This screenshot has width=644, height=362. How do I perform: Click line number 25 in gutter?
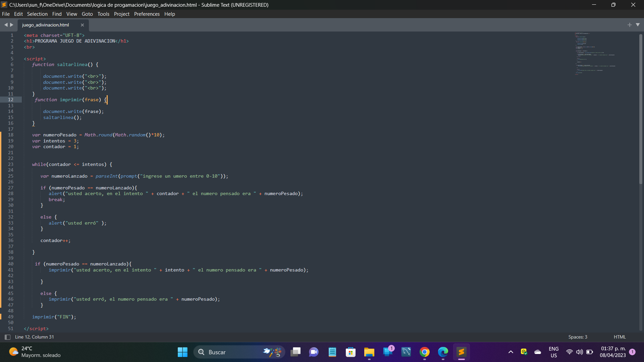(11, 176)
